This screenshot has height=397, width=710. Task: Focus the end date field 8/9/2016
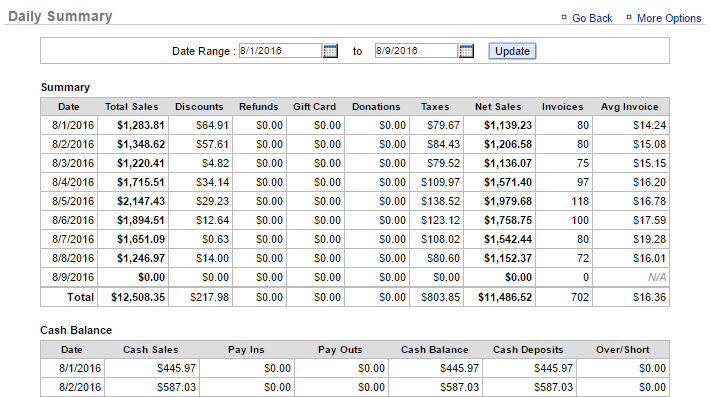416,50
